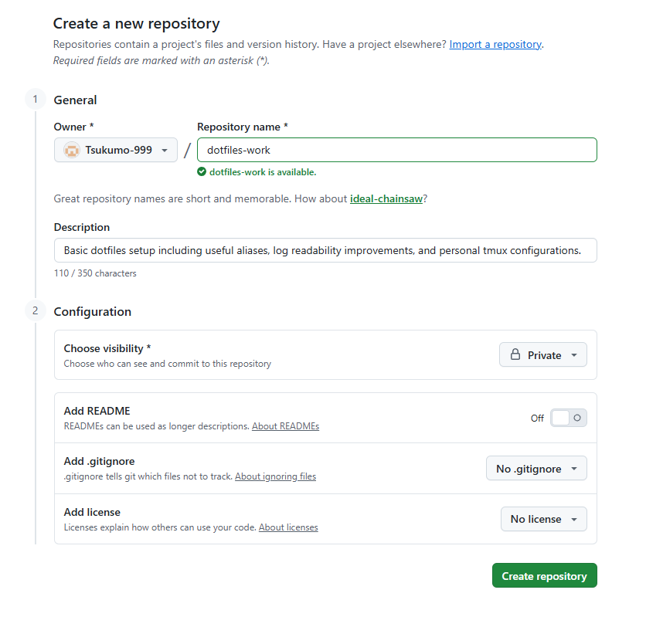
Task: Open the Owner dropdown selector
Action: point(116,151)
